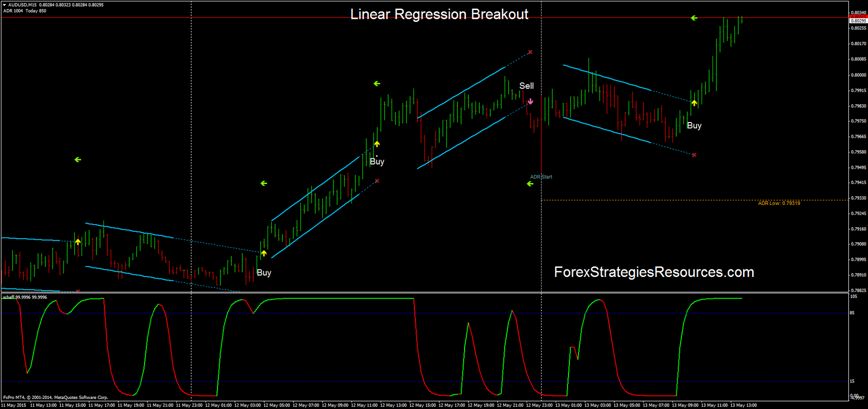Click the 0.79665 price axis label
868x409 pixels.
(858, 136)
